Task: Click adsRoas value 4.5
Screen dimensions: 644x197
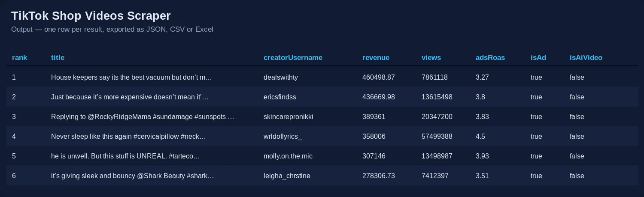Action: click(480, 137)
